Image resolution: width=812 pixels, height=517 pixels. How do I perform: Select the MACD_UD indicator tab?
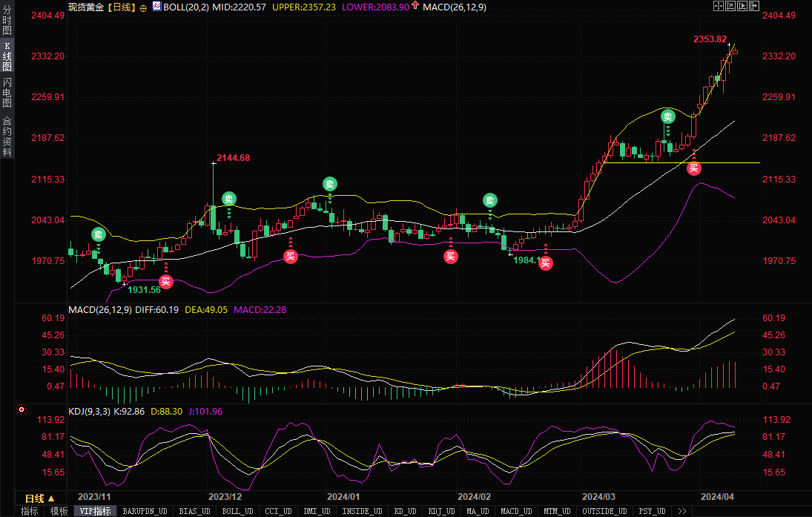click(x=515, y=511)
